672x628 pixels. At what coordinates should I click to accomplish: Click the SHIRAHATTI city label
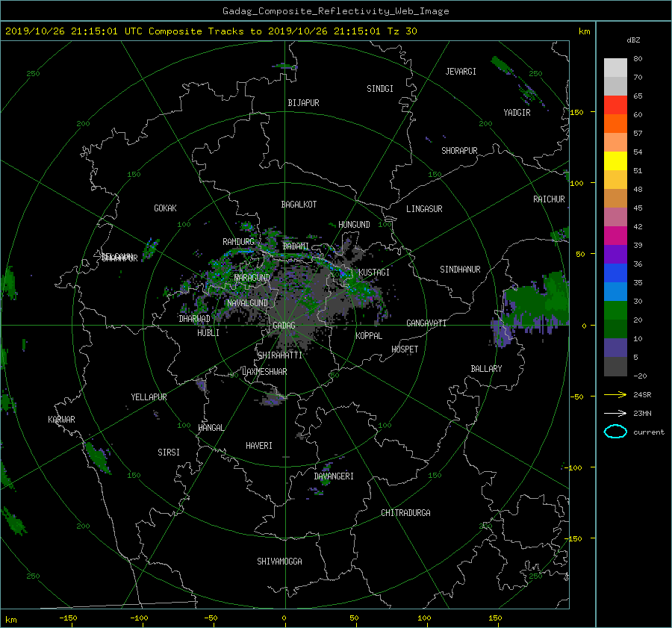point(280,355)
